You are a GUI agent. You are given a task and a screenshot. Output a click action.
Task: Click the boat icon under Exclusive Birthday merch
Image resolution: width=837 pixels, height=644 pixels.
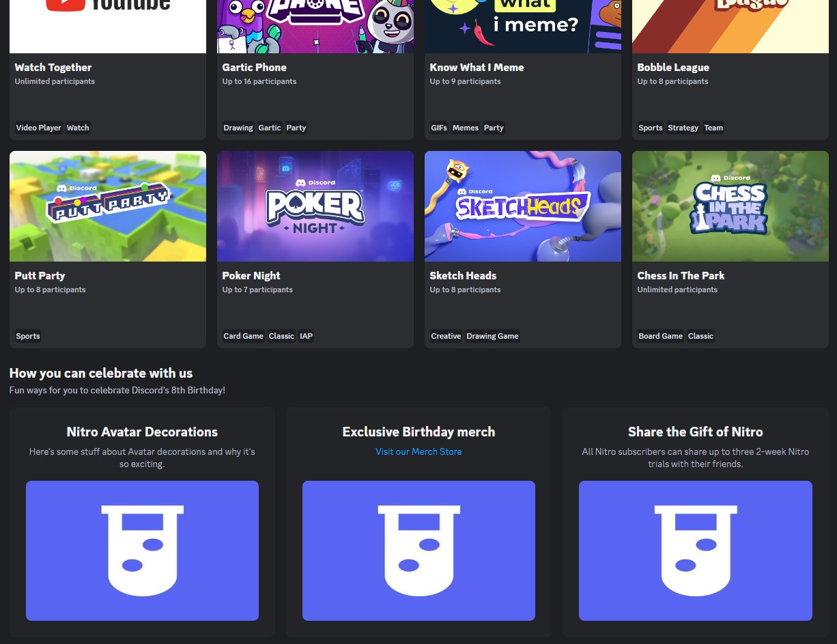pos(418,550)
